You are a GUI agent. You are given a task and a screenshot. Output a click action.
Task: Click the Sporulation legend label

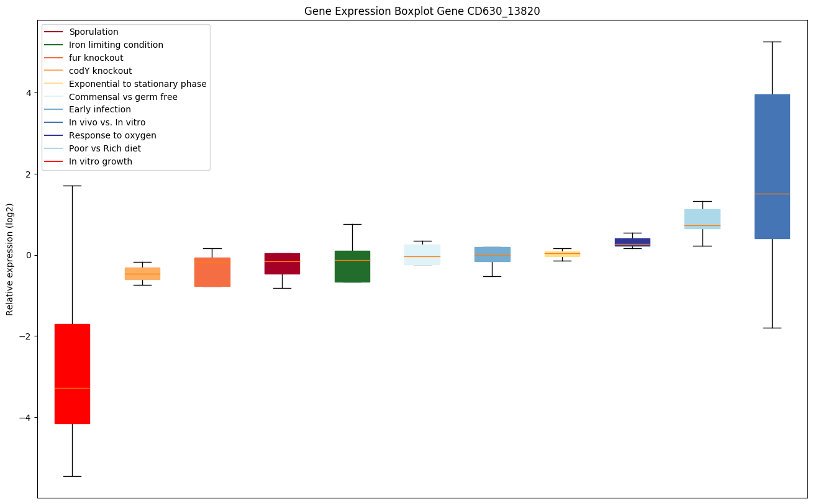pyautogui.click(x=94, y=32)
